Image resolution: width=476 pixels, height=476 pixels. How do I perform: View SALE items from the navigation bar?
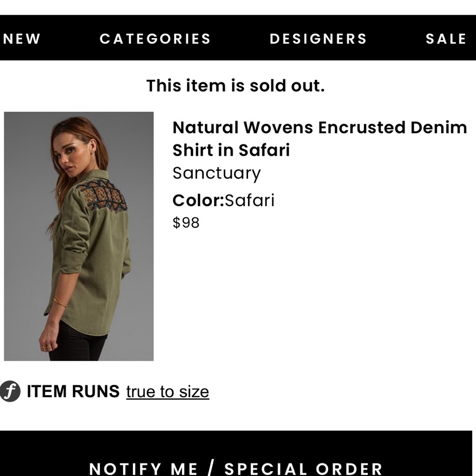[446, 39]
